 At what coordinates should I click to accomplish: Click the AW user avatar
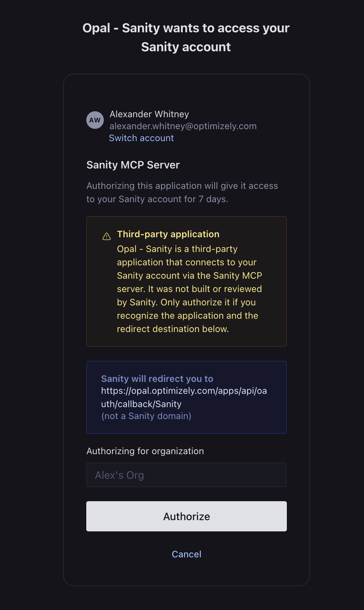pyautogui.click(x=95, y=120)
